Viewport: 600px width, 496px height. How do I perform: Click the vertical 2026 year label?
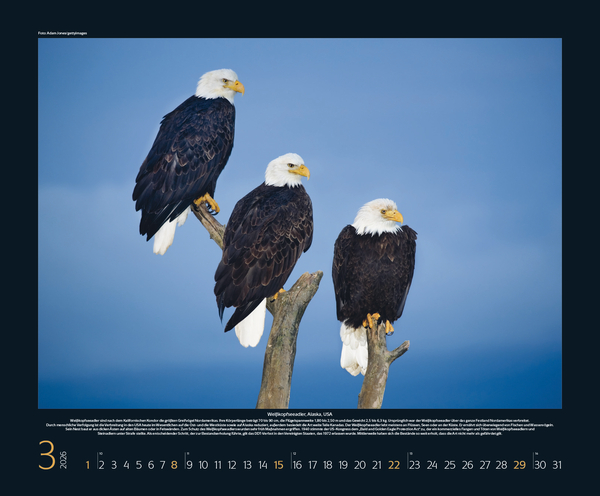pos(63,459)
